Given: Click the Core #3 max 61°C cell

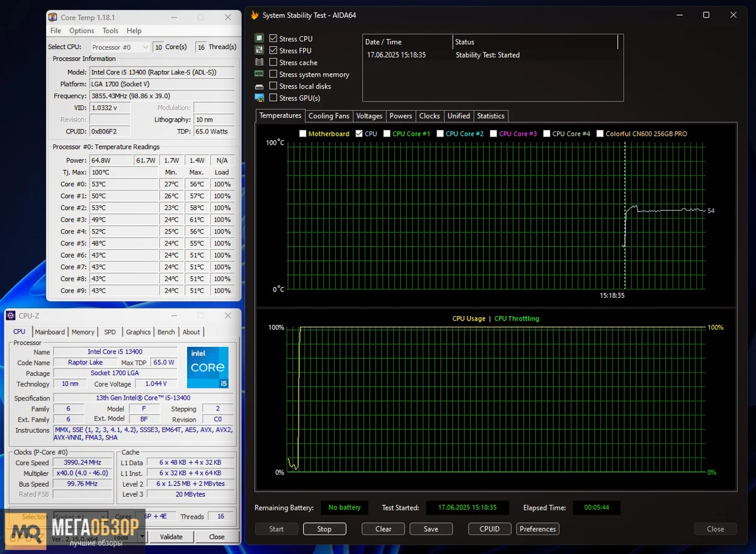Looking at the screenshot, I should pyautogui.click(x=196, y=220).
